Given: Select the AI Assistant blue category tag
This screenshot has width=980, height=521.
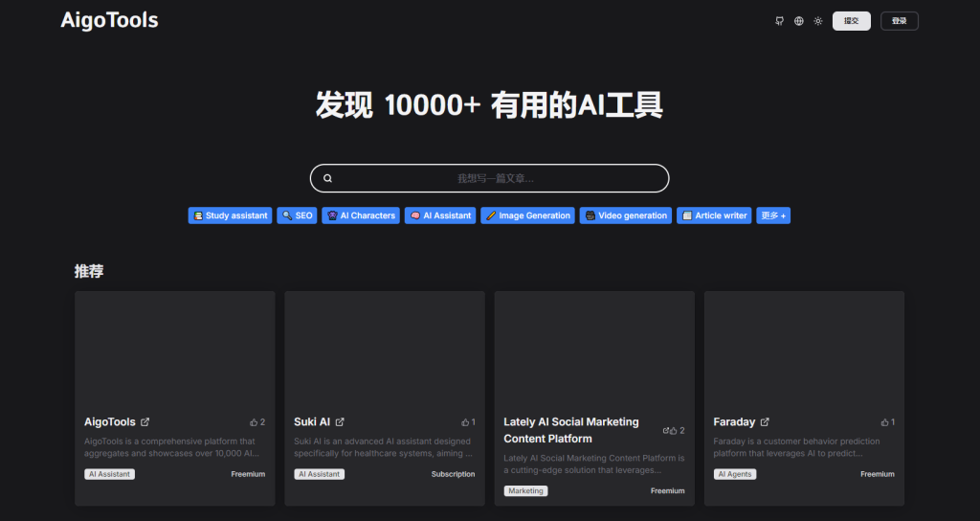Looking at the screenshot, I should 440,215.
